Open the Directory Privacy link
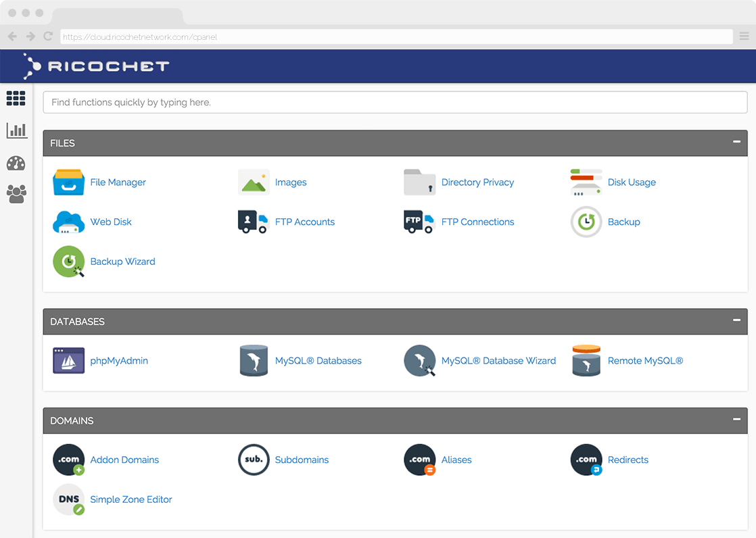This screenshot has width=756, height=538. (x=477, y=182)
